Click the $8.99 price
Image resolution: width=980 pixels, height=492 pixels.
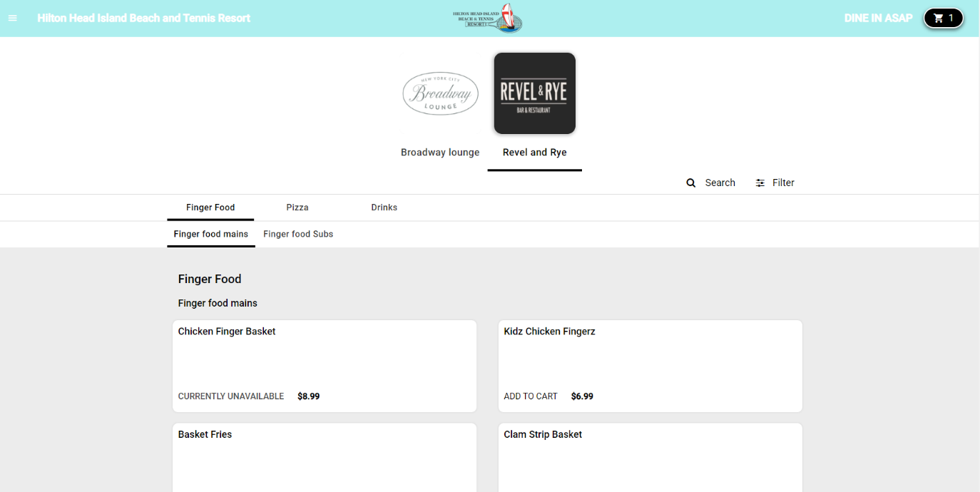[309, 396]
